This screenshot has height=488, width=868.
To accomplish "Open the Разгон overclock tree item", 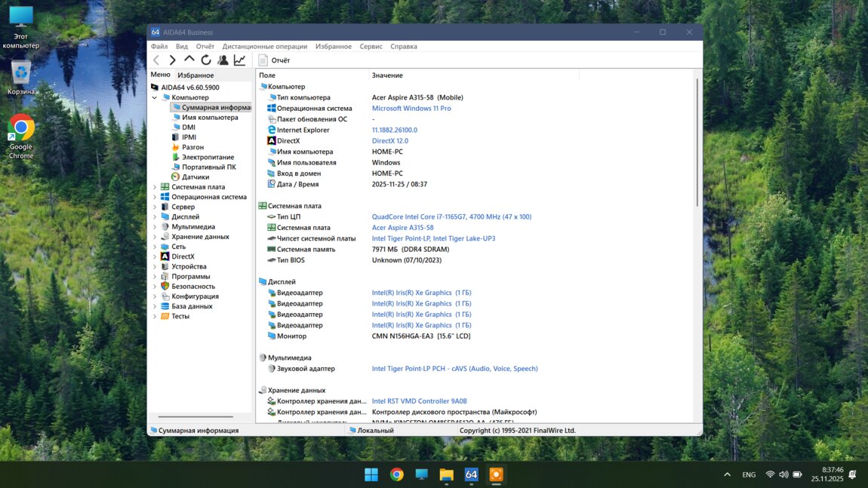I will coord(192,147).
